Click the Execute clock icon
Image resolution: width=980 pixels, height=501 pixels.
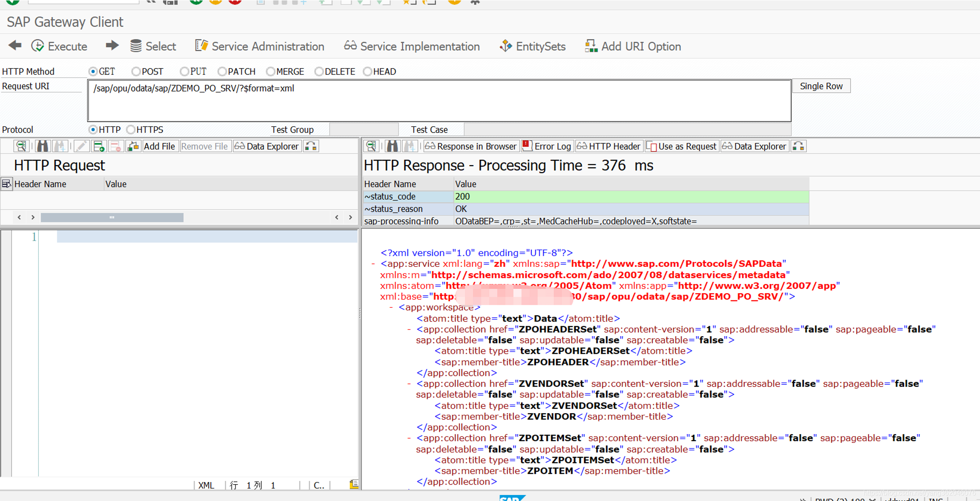[38, 46]
